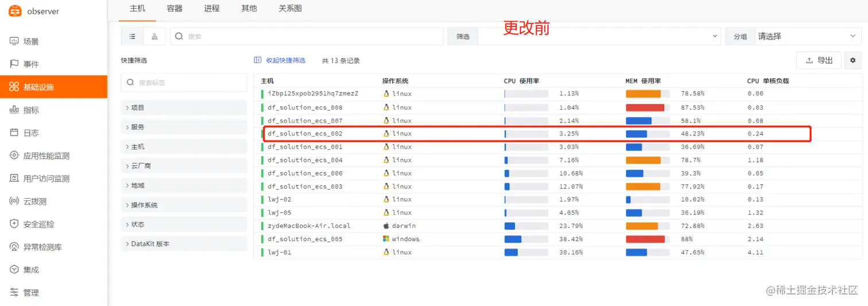Expand the 服务 quick filter
This screenshot has width=868, height=306.
[184, 127]
